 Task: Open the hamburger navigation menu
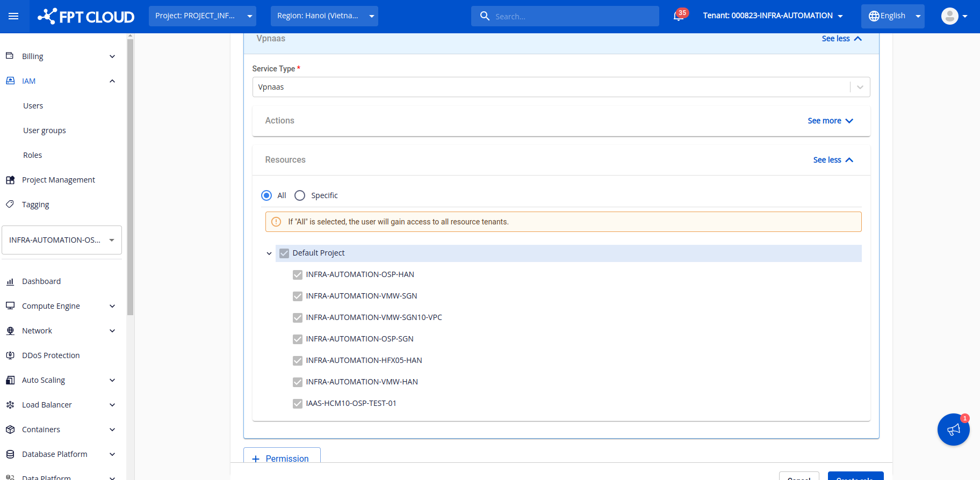13,16
